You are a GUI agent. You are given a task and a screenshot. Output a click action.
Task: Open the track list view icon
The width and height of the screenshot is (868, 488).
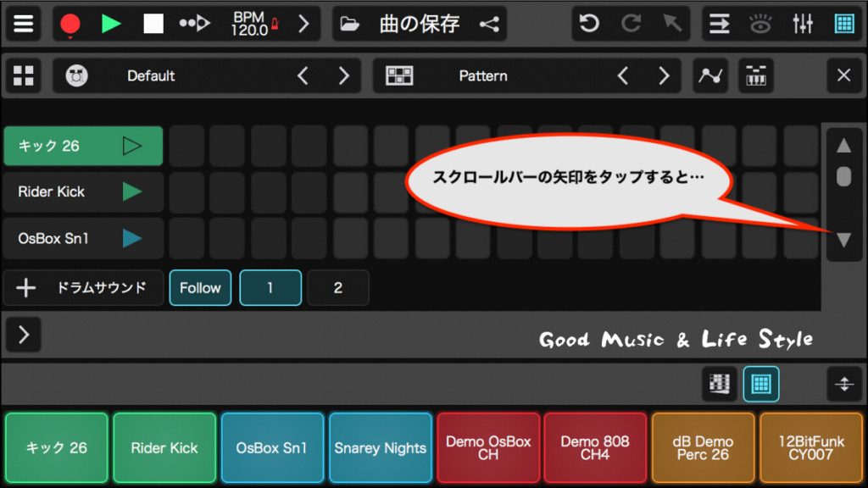click(x=719, y=24)
